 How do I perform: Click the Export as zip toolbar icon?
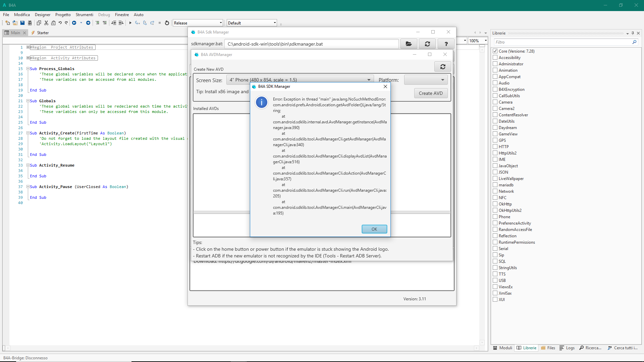click(30, 23)
